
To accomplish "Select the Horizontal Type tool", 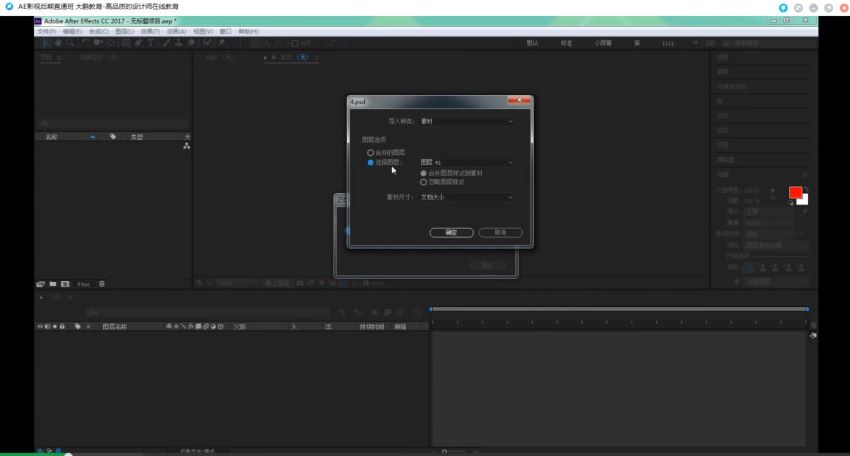I will 151,43.
